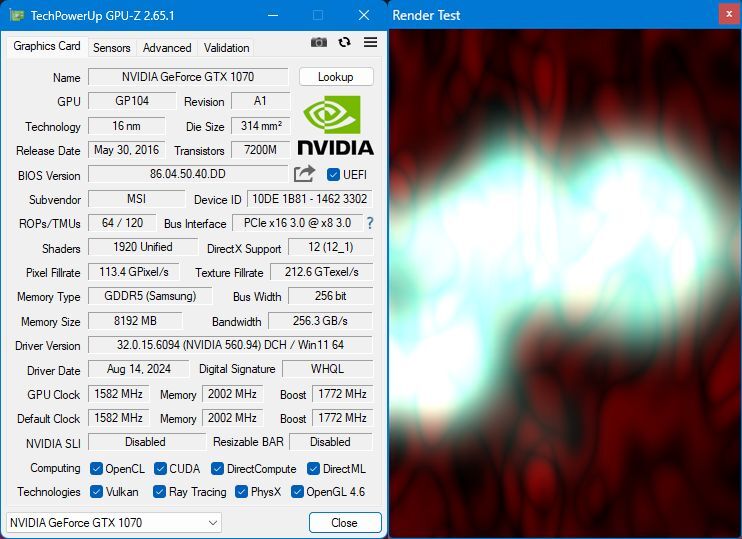Toggle the Ray Tracing checkbox
Viewport: 742px width, 539px height.
click(159, 492)
